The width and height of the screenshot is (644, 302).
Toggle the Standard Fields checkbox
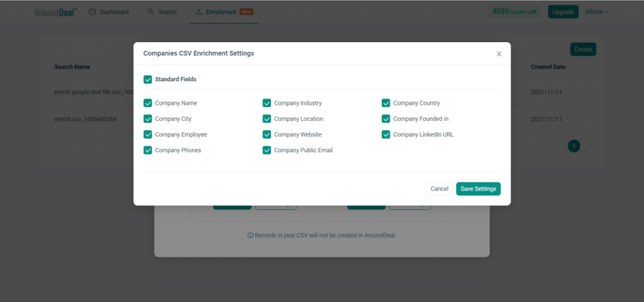tap(148, 80)
